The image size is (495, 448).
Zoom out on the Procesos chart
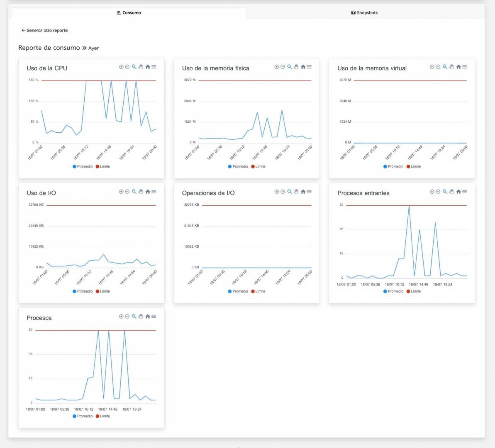(127, 317)
